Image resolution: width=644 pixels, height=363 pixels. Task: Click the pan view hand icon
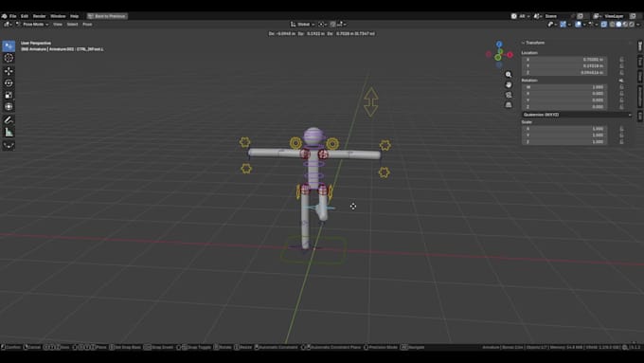pos(509,84)
